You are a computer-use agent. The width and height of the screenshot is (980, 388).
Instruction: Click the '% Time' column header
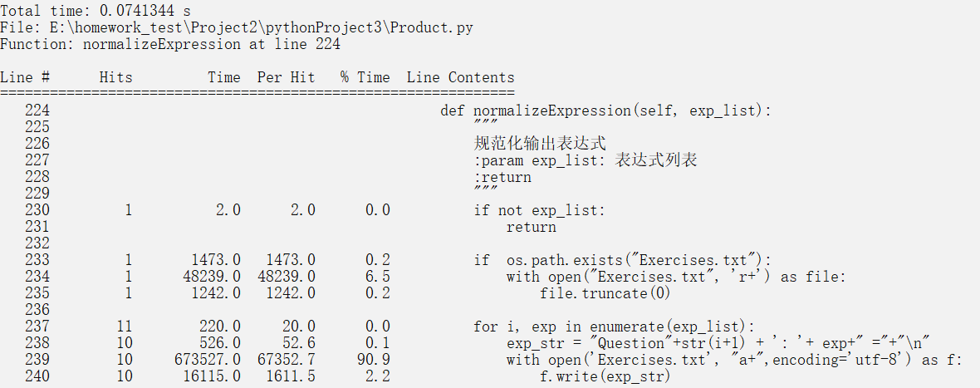pos(365,77)
